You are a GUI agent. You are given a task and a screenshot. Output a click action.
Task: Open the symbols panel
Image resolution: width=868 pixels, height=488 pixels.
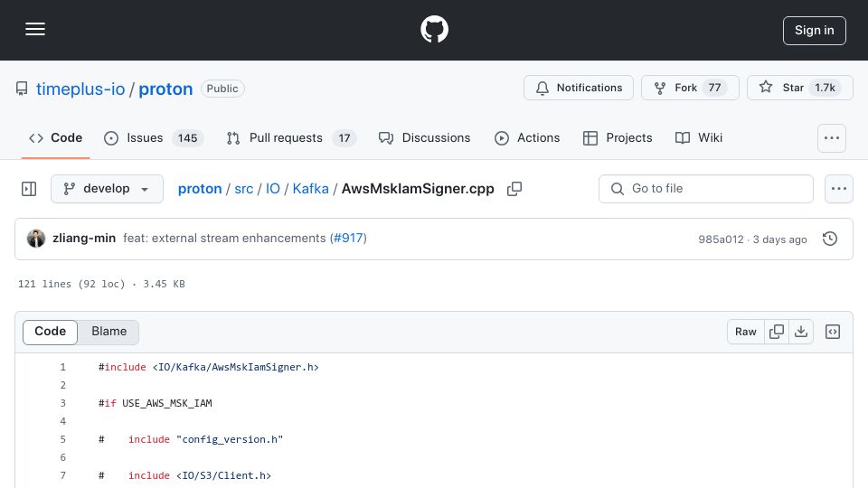[833, 332]
